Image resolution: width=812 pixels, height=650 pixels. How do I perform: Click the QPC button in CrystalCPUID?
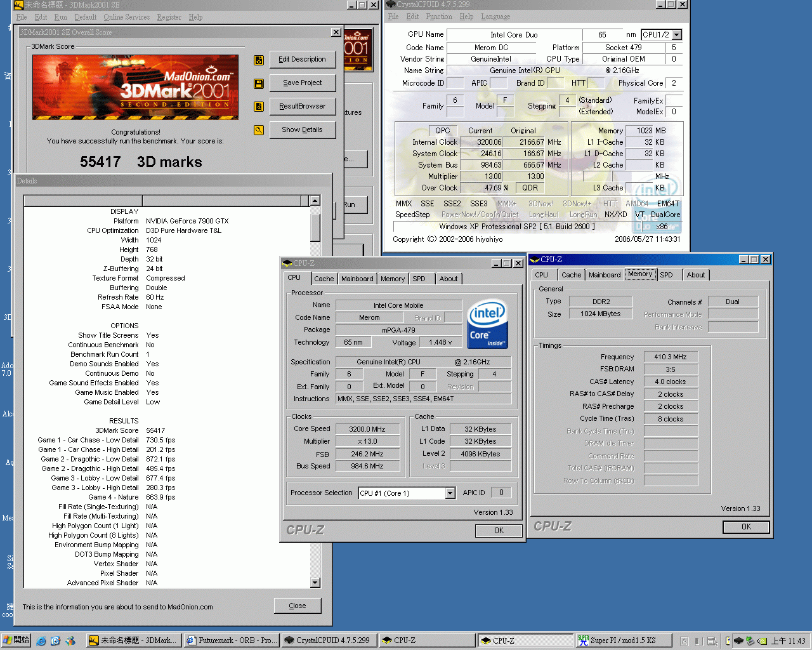tap(442, 131)
